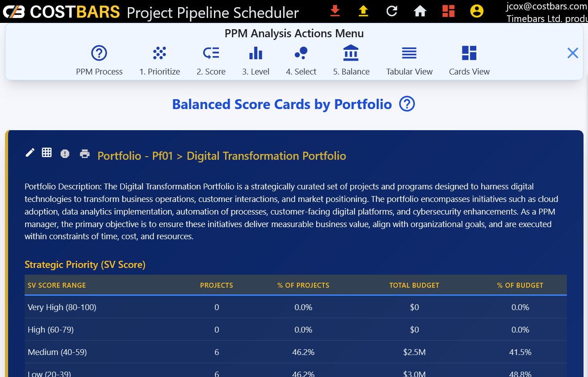Print the portfolio score card
Image resolution: width=588 pixels, height=377 pixels.
(85, 154)
